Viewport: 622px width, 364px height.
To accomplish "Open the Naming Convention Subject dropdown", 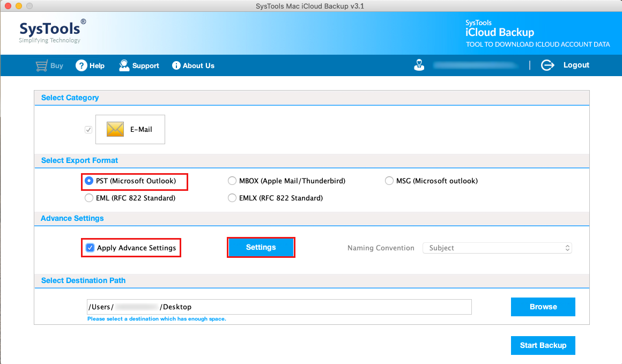I will pyautogui.click(x=497, y=248).
